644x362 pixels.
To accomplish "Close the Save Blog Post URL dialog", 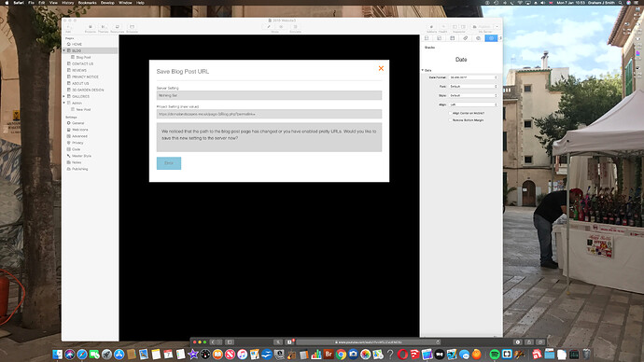I will tap(381, 68).
